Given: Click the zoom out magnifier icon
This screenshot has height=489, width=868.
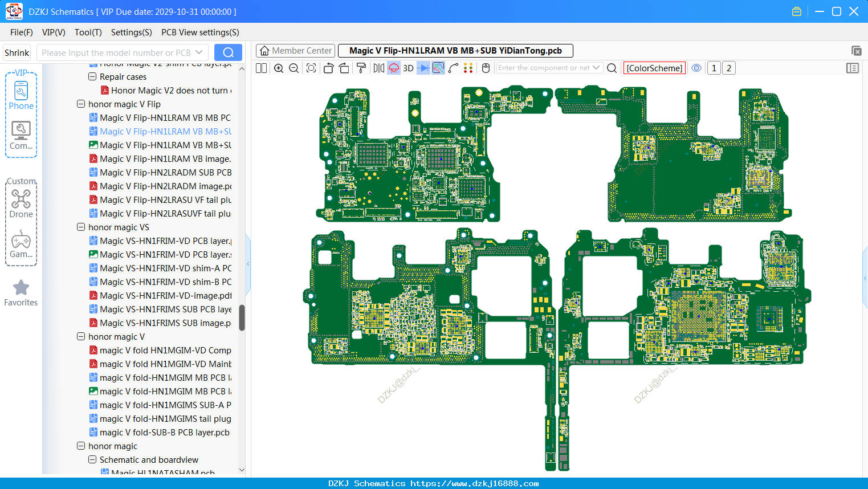Looking at the screenshot, I should (x=294, y=68).
